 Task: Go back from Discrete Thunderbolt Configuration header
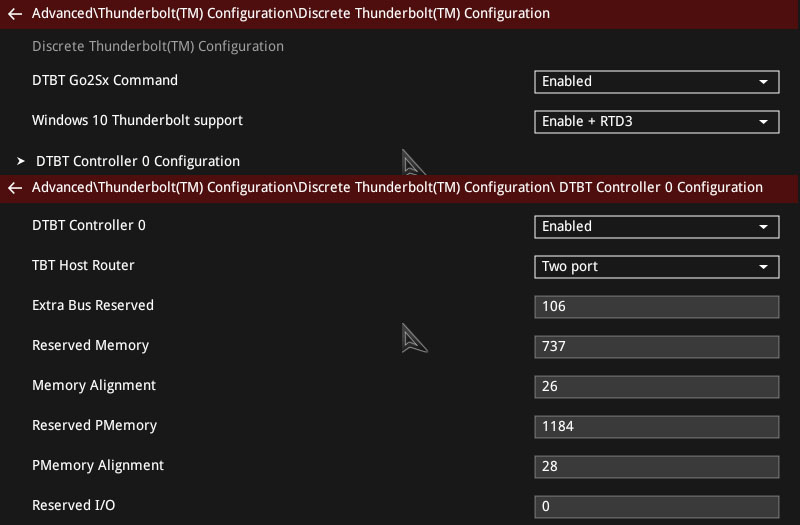[x=15, y=14]
